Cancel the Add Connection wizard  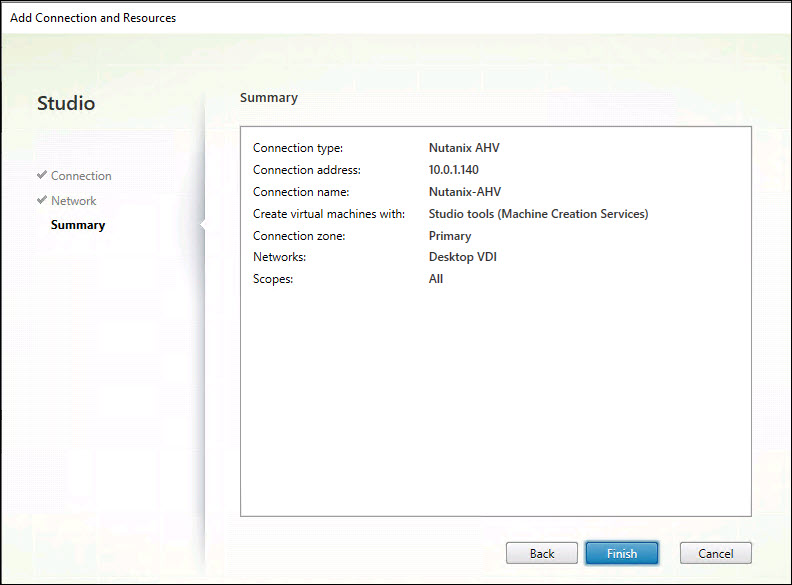pyautogui.click(x=715, y=553)
